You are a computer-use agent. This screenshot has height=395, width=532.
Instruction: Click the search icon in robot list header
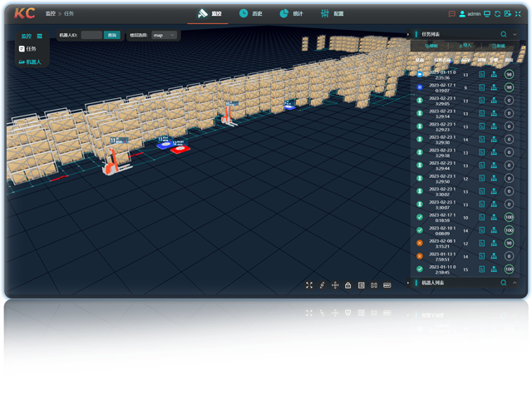click(503, 283)
